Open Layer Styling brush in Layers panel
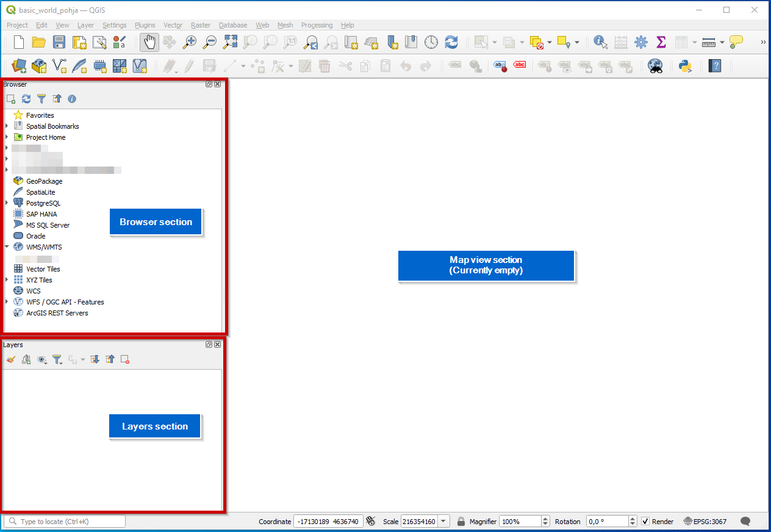Image resolution: width=771 pixels, height=532 pixels. [11, 360]
